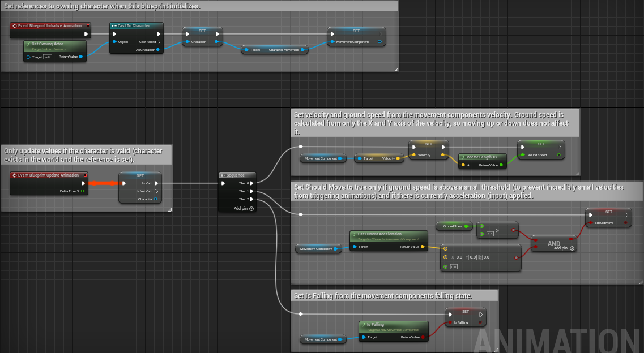The width and height of the screenshot is (644, 353).
Task: Click the Delta Time X output pin
Action: coord(83,191)
